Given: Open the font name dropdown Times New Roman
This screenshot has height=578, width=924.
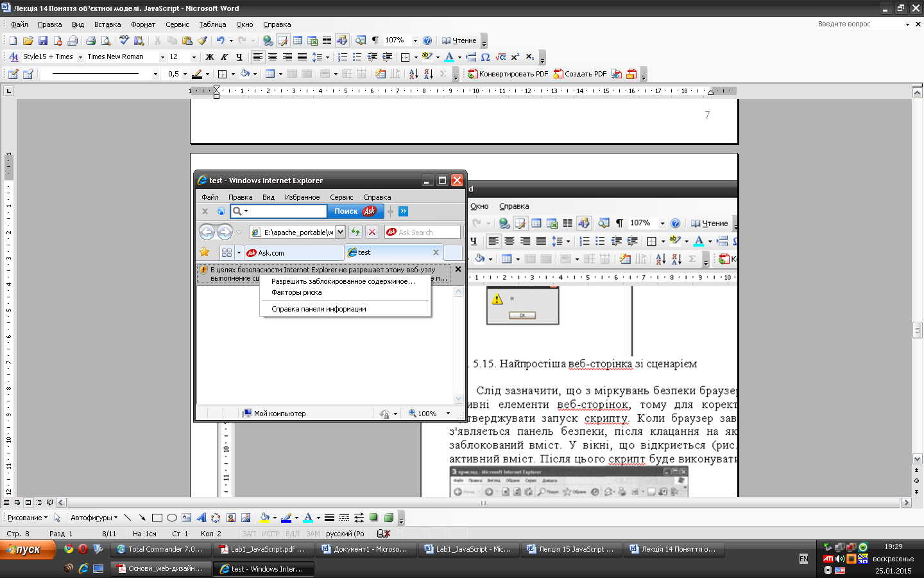Looking at the screenshot, I should tap(162, 57).
